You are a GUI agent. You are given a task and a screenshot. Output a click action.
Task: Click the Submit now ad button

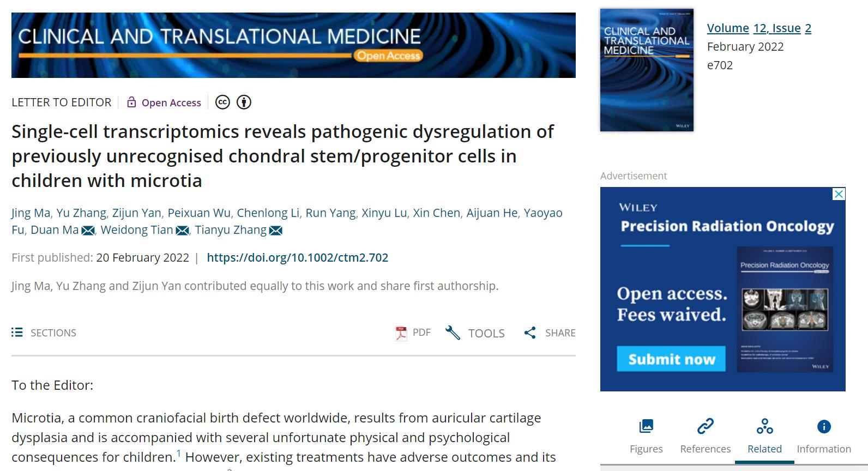click(671, 359)
